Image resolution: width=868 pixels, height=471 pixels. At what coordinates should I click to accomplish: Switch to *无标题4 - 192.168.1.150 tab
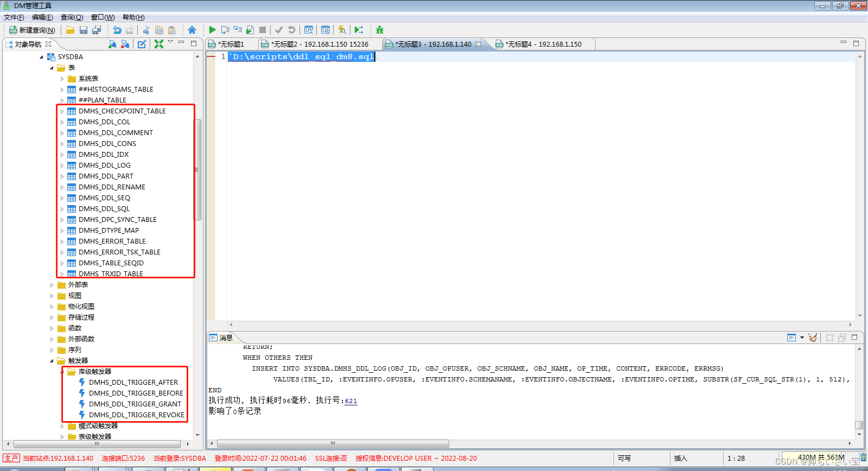(x=543, y=44)
